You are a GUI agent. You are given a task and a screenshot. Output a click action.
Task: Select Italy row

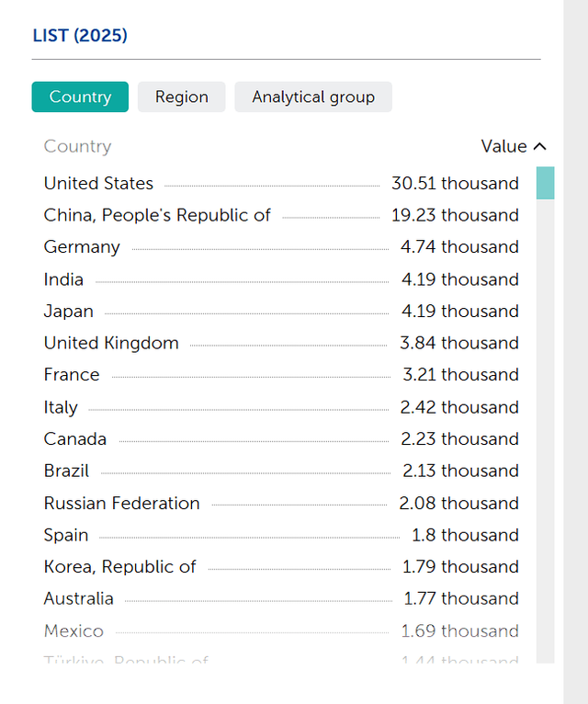[x=61, y=407]
